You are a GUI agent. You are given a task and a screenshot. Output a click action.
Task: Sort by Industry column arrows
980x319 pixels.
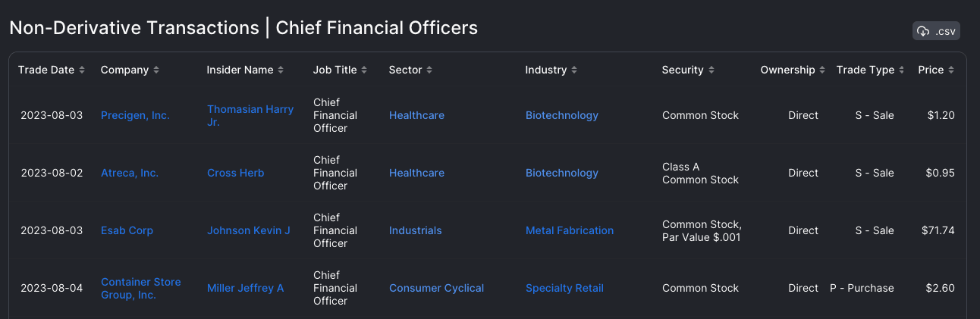coord(574,70)
